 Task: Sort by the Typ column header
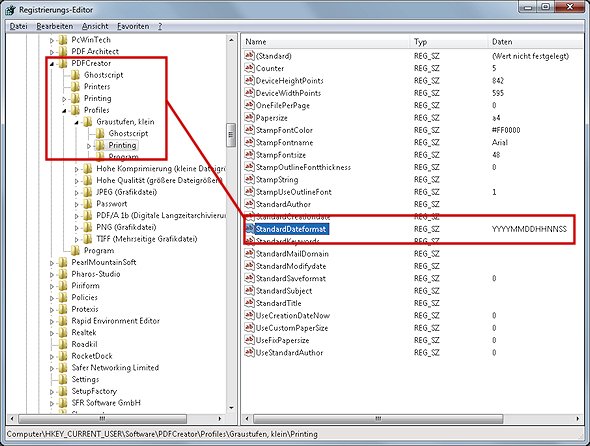tap(449, 42)
